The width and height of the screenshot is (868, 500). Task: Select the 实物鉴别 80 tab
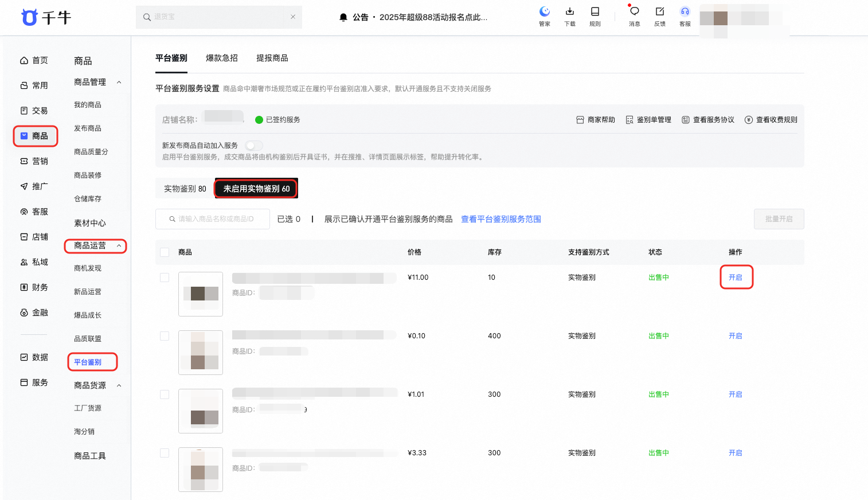(x=185, y=189)
